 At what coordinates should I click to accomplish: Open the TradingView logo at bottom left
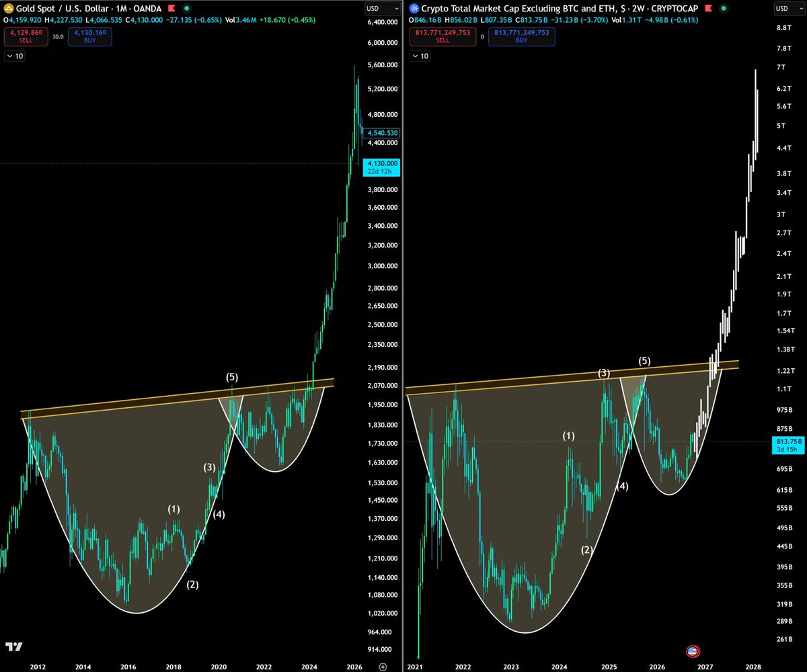point(13,646)
